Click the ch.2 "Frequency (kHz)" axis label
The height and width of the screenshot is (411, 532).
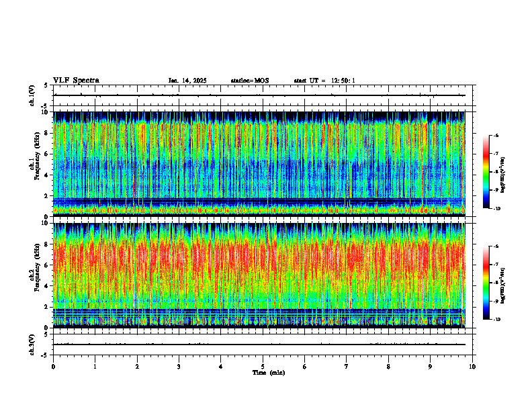tap(37, 267)
